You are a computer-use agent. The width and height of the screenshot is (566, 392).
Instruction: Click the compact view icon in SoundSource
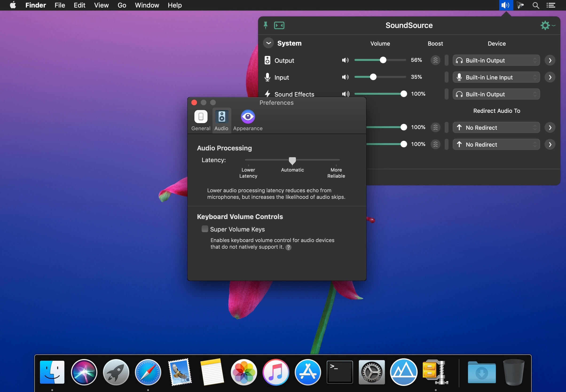coord(279,25)
